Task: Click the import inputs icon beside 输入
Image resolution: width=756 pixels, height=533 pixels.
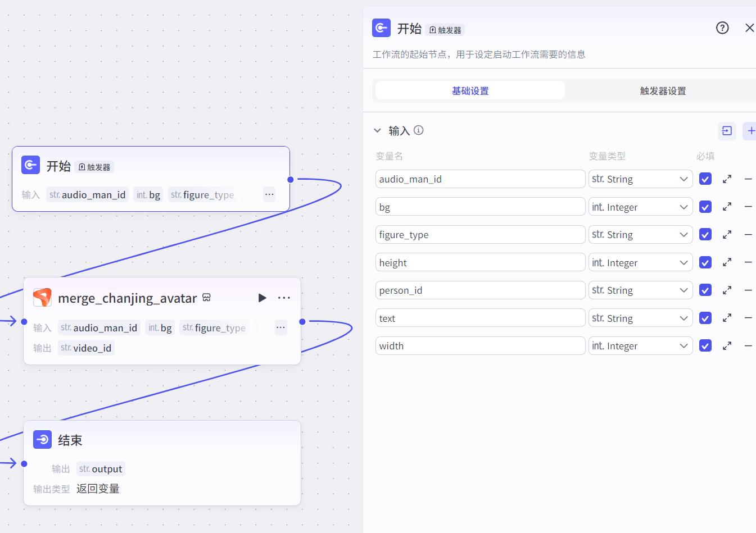Action: click(x=727, y=131)
